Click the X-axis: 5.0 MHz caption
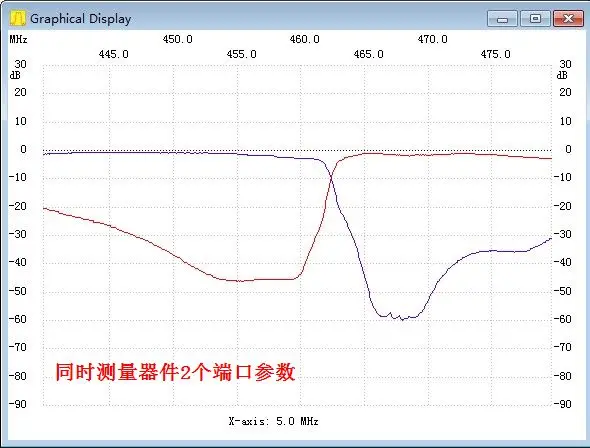The image size is (590, 448). [x=274, y=421]
